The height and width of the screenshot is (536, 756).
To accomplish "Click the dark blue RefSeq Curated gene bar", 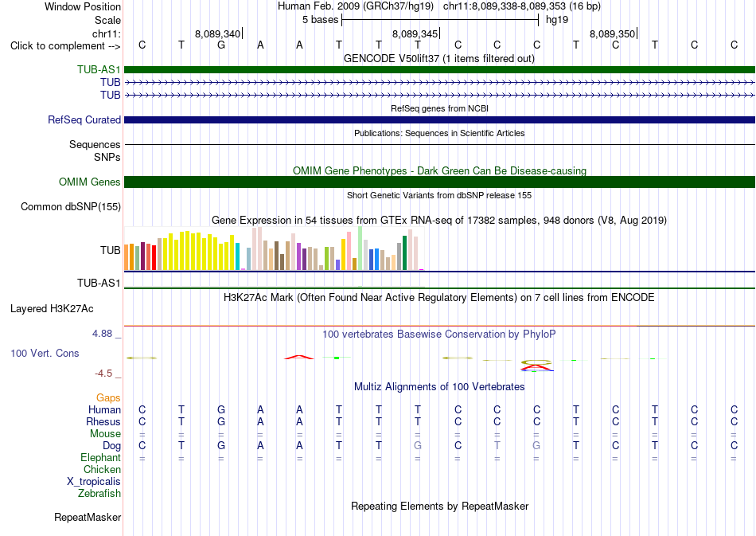I will [x=439, y=119].
